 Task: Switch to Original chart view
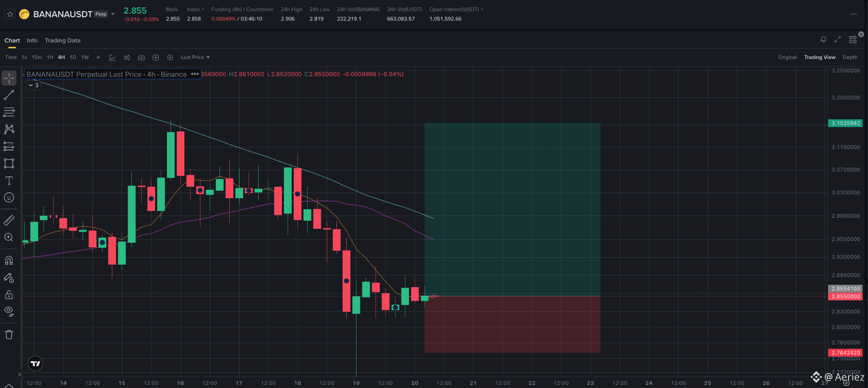(x=787, y=57)
